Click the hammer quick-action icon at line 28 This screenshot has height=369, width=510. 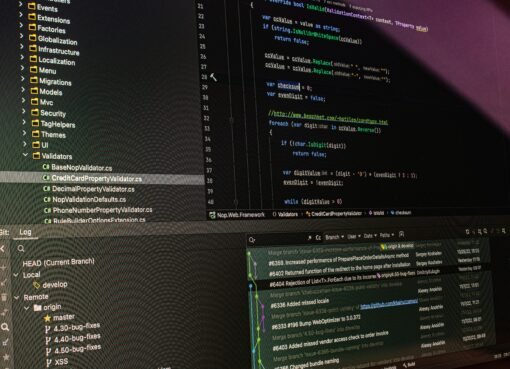click(213, 78)
